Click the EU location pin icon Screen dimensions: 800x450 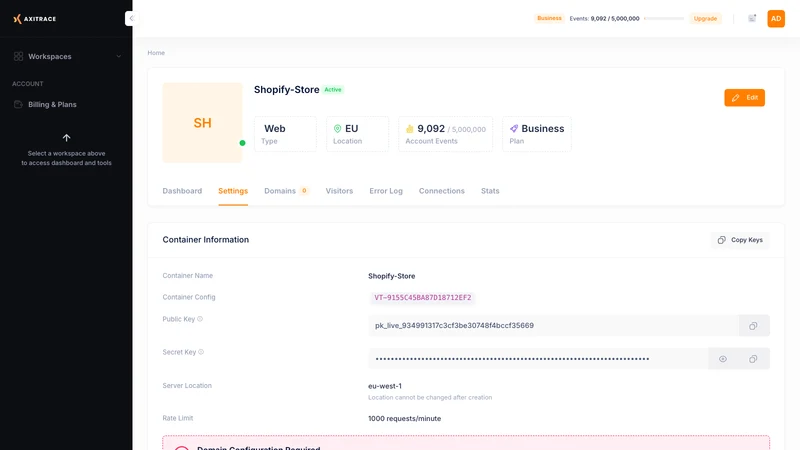click(337, 129)
